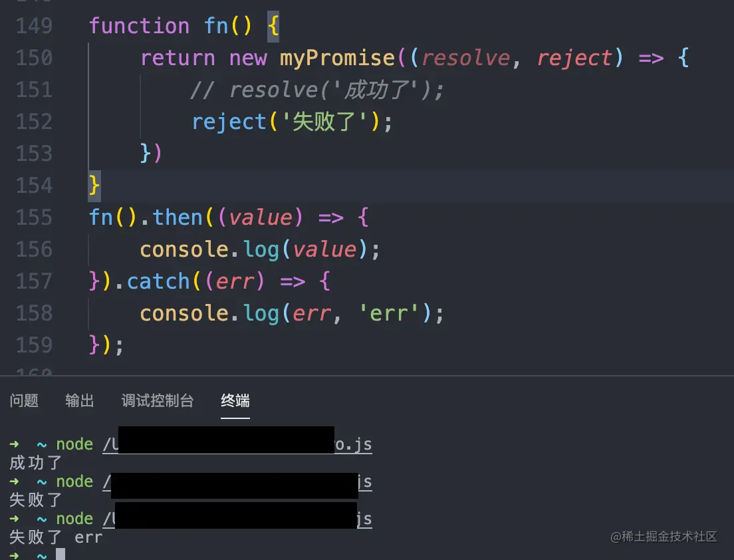Click 'myPromise' identifier on line 150

point(338,58)
